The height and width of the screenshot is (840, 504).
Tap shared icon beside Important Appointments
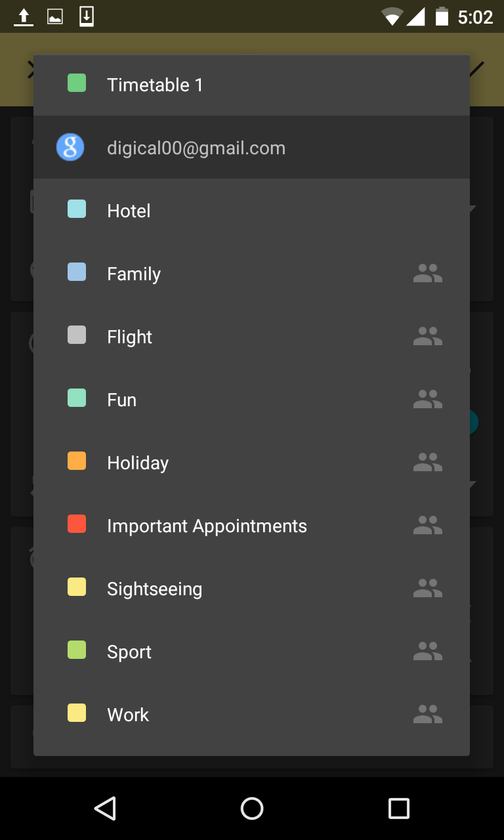[428, 526]
